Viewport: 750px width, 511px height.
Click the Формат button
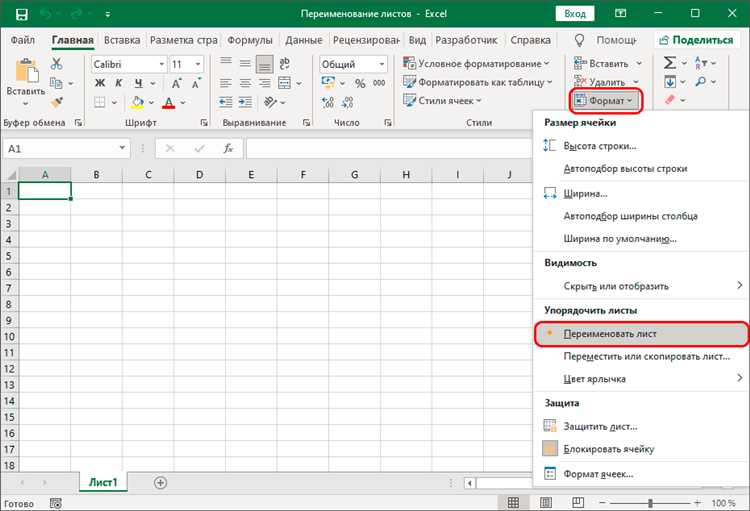[x=606, y=101]
